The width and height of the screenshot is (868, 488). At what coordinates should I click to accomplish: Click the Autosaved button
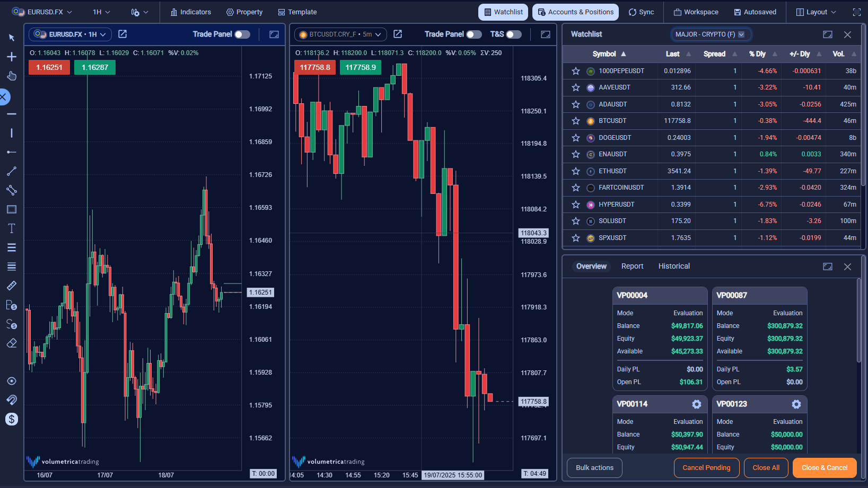click(755, 12)
